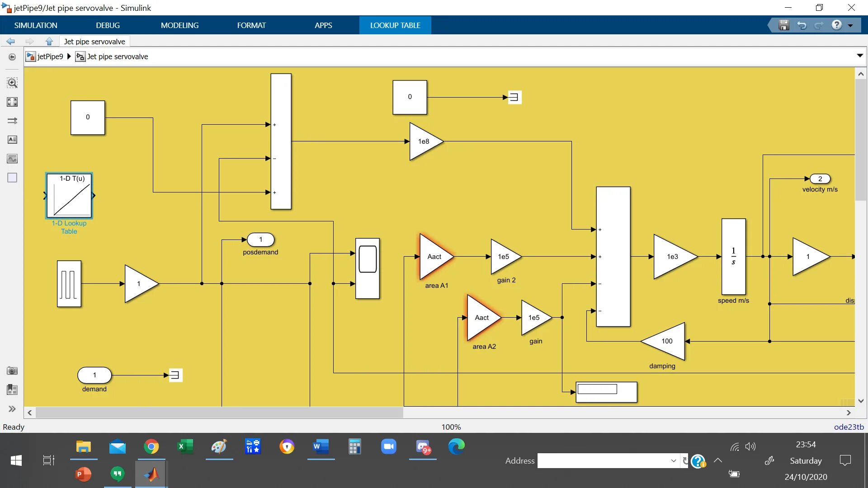The height and width of the screenshot is (488, 868).
Task: Expand the left palette double-chevron
Action: point(12,409)
